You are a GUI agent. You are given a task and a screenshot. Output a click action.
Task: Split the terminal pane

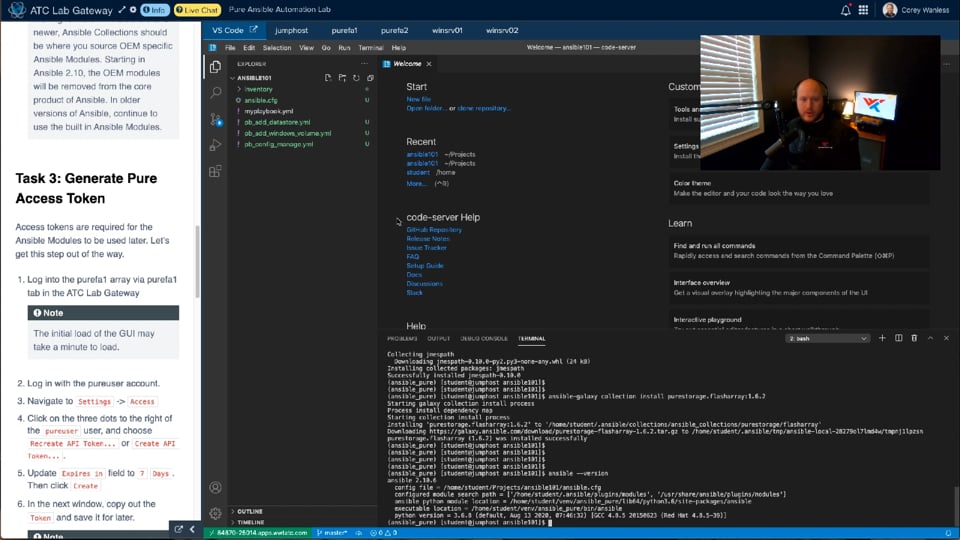[898, 338]
